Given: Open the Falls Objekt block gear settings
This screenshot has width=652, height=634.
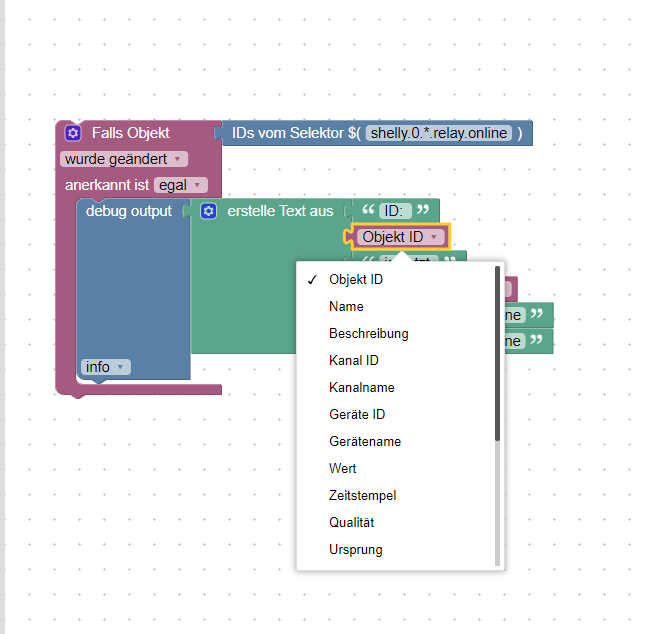Looking at the screenshot, I should tap(73, 133).
